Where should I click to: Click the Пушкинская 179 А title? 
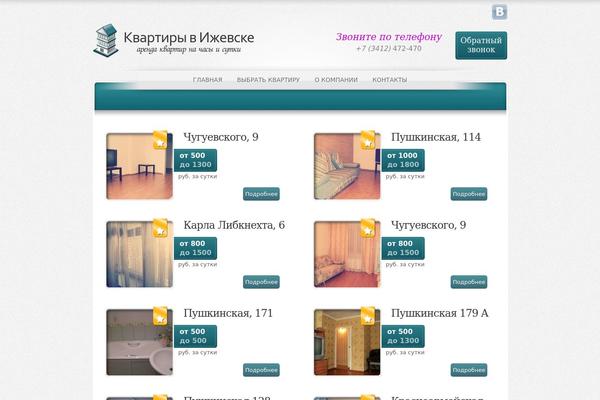point(440,313)
